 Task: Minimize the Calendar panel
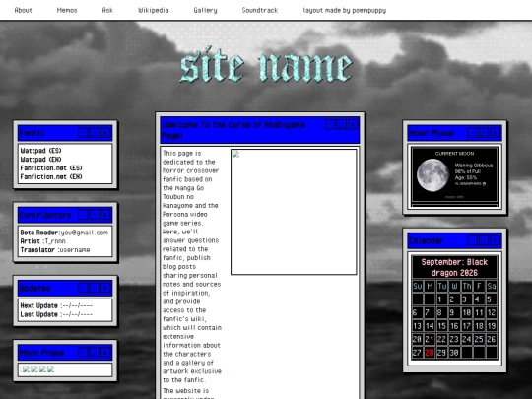point(472,240)
